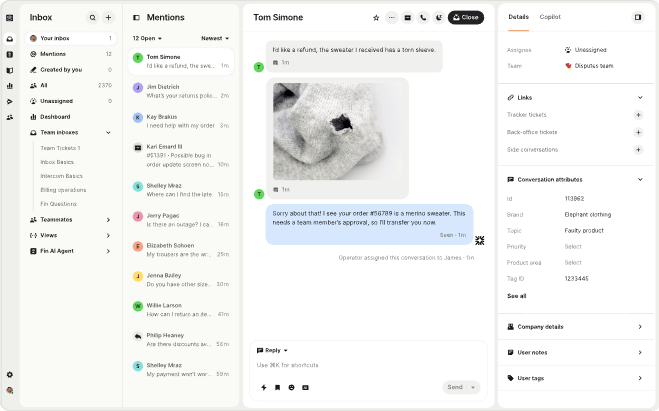
Task: Toggle the right details panel icon
Action: [638, 17]
